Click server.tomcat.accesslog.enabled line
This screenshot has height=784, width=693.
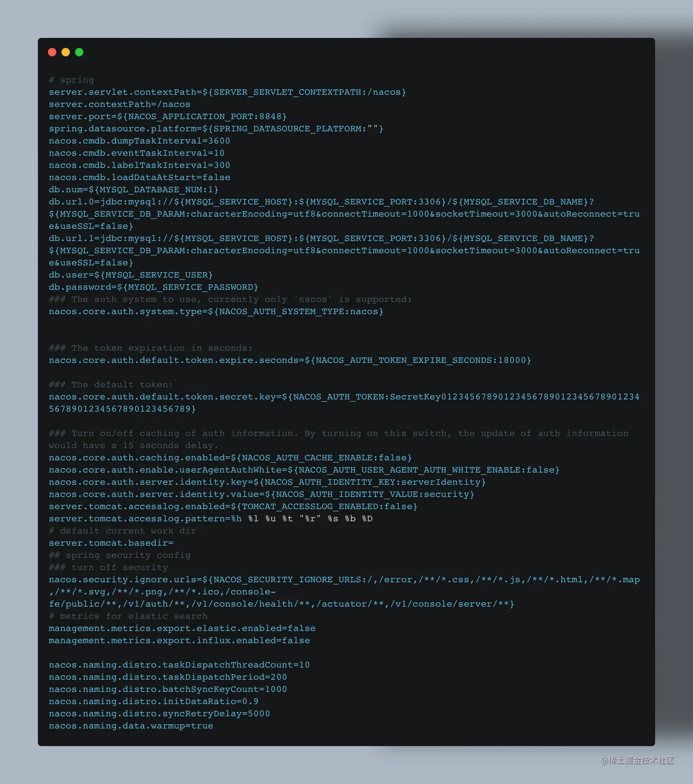[x=233, y=507]
